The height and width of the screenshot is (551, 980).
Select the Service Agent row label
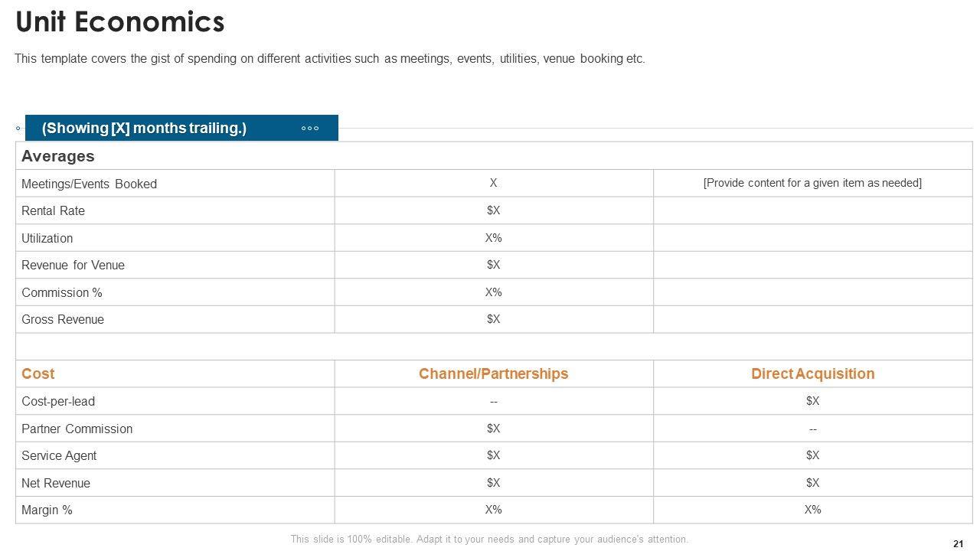pyautogui.click(x=59, y=455)
